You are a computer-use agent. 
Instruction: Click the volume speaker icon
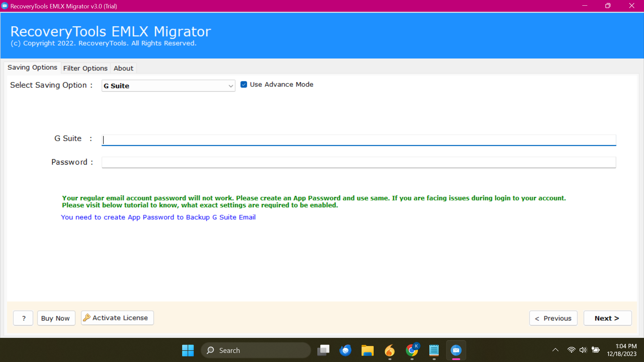point(583,350)
